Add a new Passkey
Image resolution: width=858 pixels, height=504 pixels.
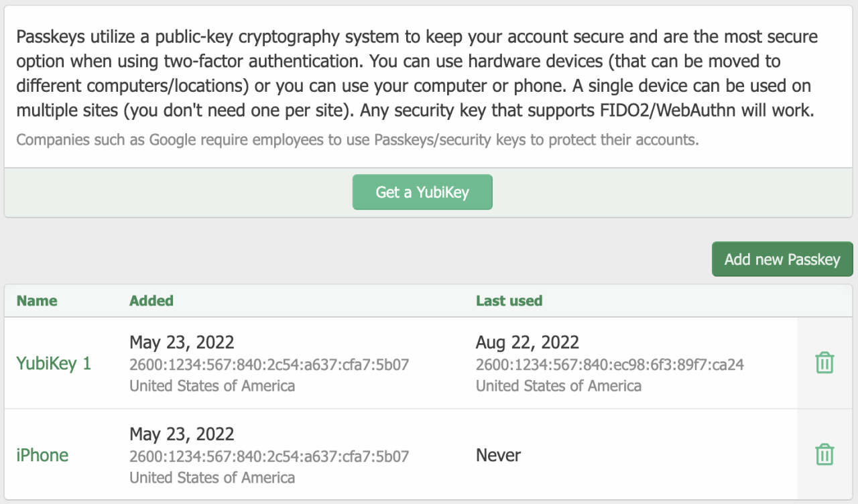tap(782, 259)
